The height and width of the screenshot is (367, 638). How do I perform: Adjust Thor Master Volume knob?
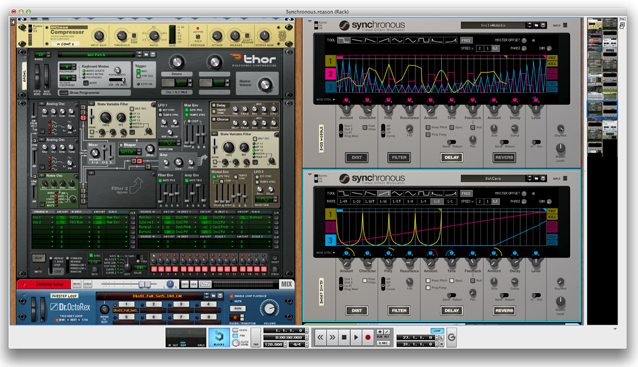click(265, 85)
